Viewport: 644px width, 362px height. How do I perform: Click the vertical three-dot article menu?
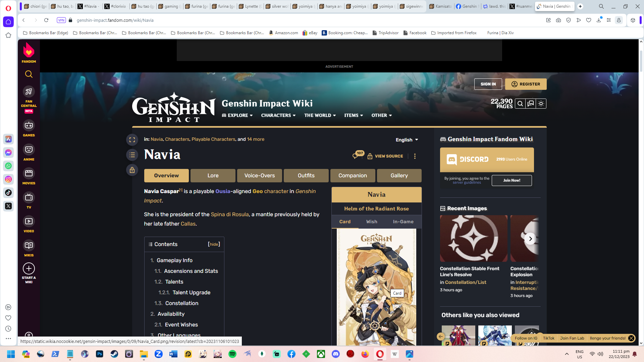pos(415,156)
